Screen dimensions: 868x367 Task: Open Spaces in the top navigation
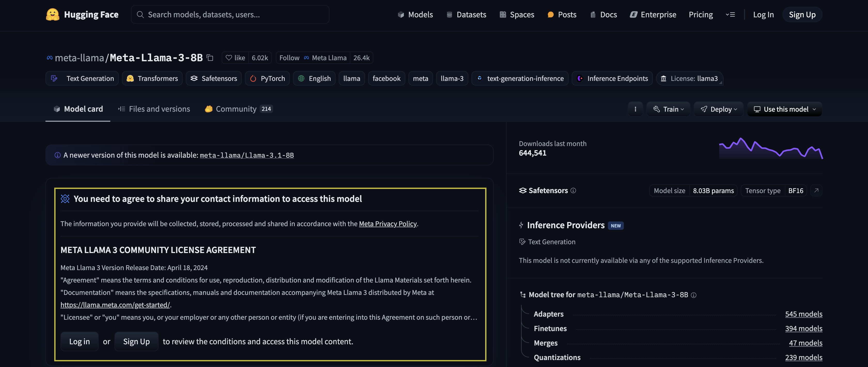coord(517,14)
